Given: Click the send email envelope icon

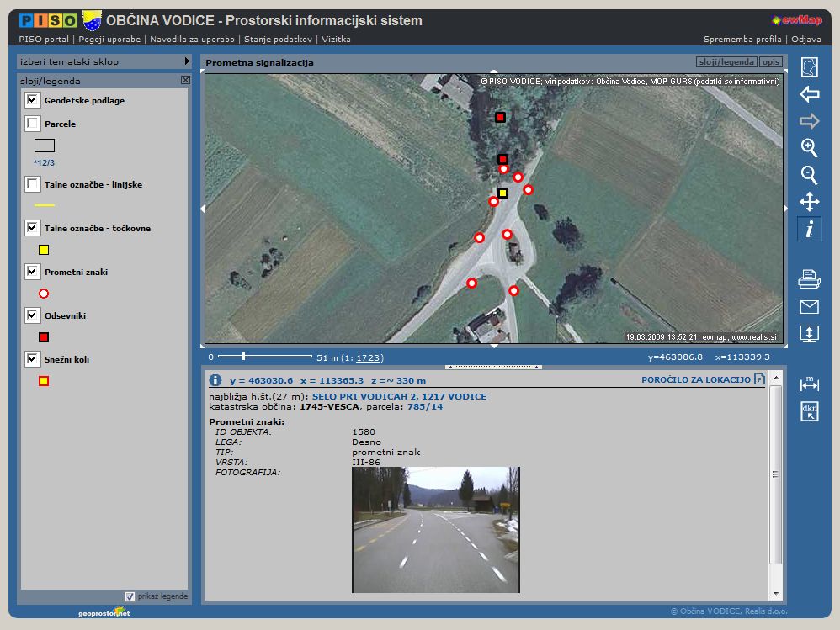Looking at the screenshot, I should 809,307.
